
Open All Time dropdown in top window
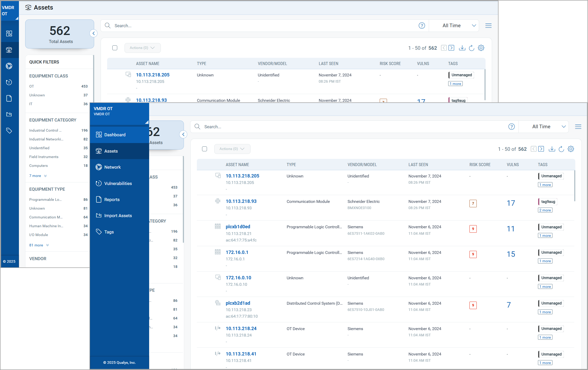454,26
